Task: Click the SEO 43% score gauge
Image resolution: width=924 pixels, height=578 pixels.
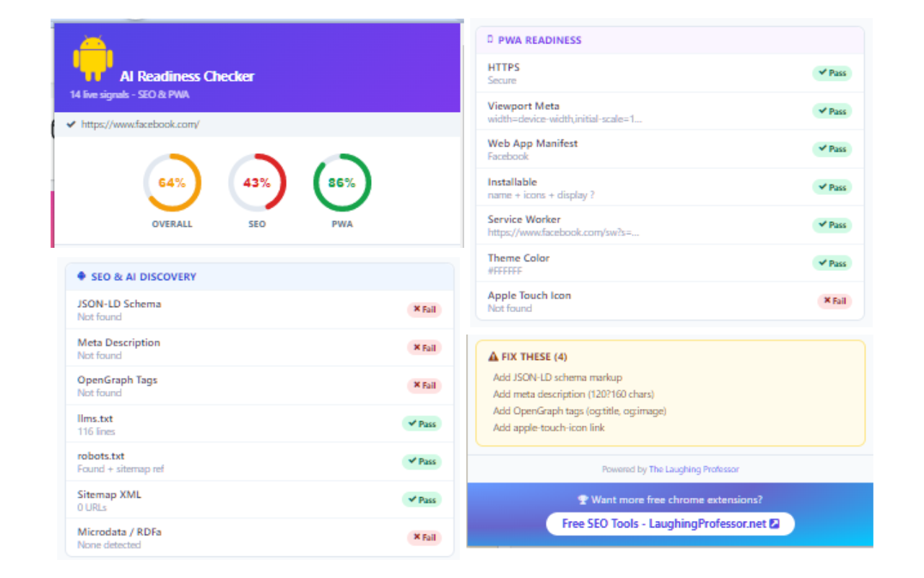Action: tap(257, 183)
